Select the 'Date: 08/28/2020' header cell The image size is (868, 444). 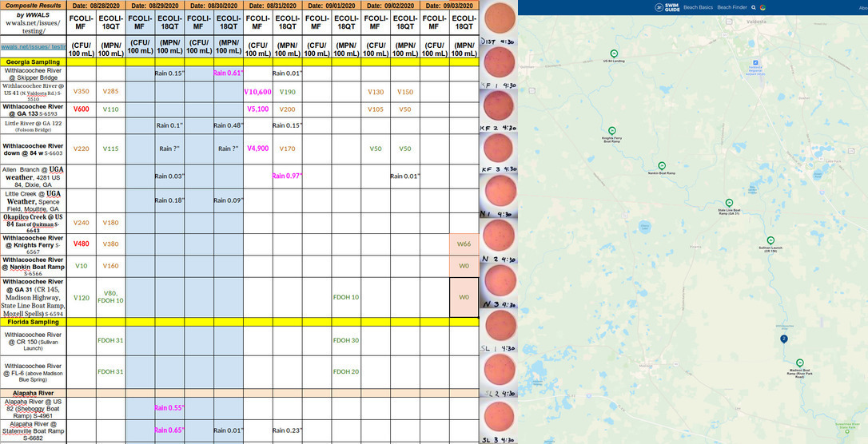[x=97, y=5]
